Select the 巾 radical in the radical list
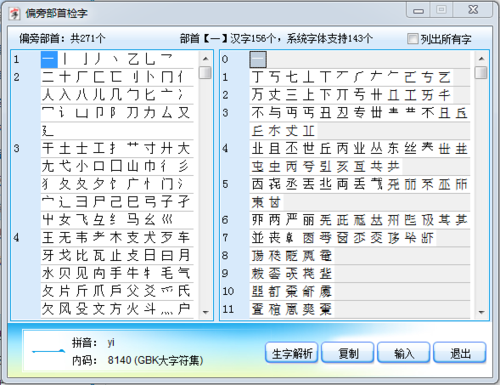This screenshot has width=500, height=385. (150, 166)
